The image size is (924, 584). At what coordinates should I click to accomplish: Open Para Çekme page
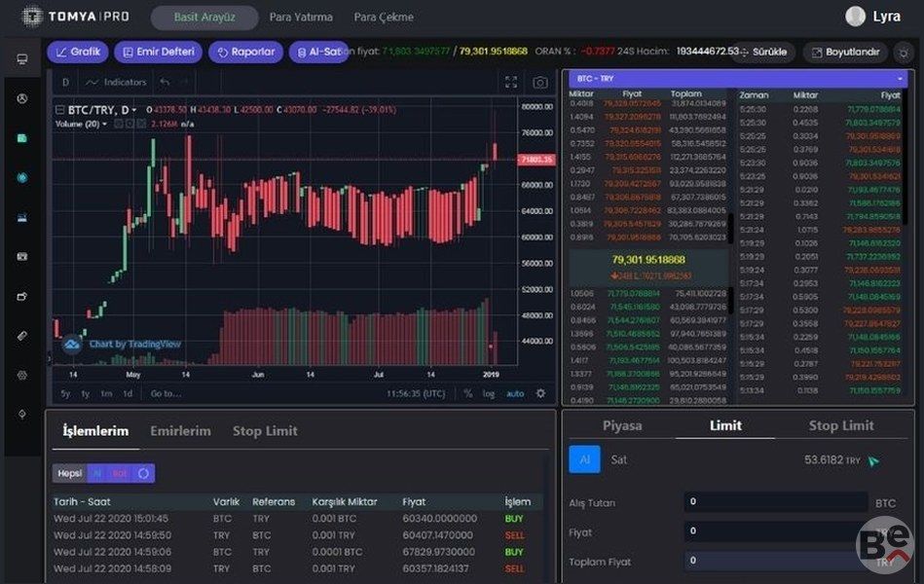point(384,18)
